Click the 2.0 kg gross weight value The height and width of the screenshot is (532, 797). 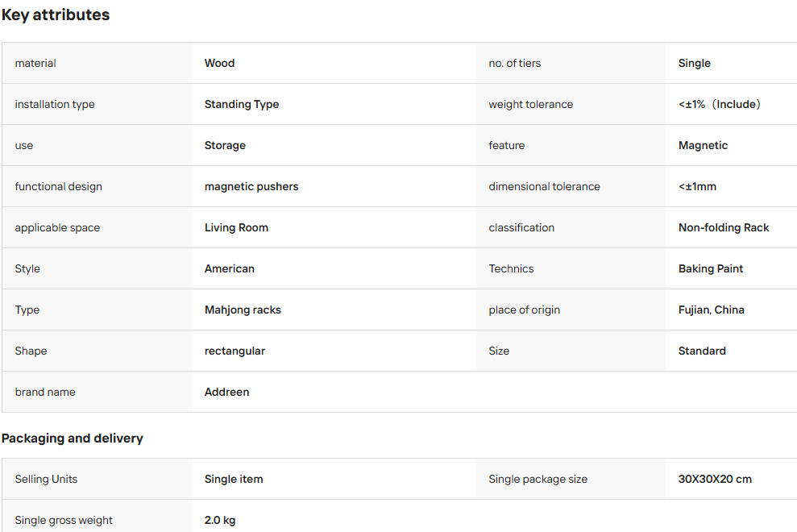coord(219,520)
